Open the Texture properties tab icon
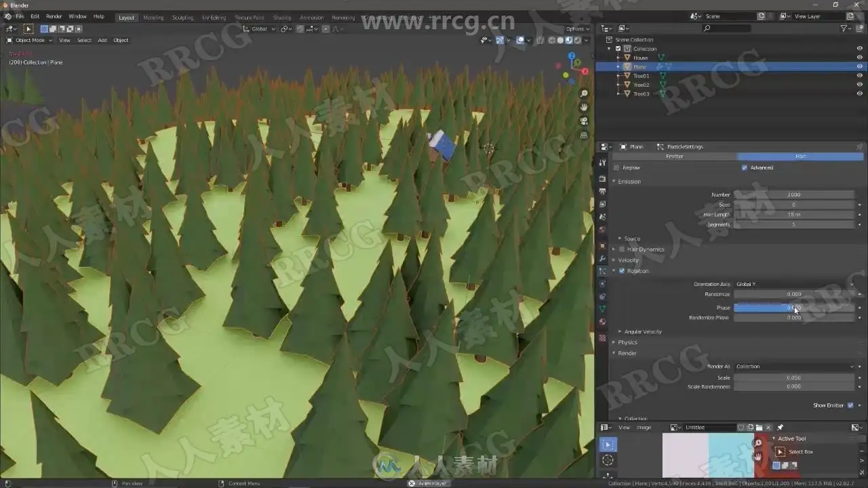This screenshot has width=868, height=488. (x=602, y=338)
